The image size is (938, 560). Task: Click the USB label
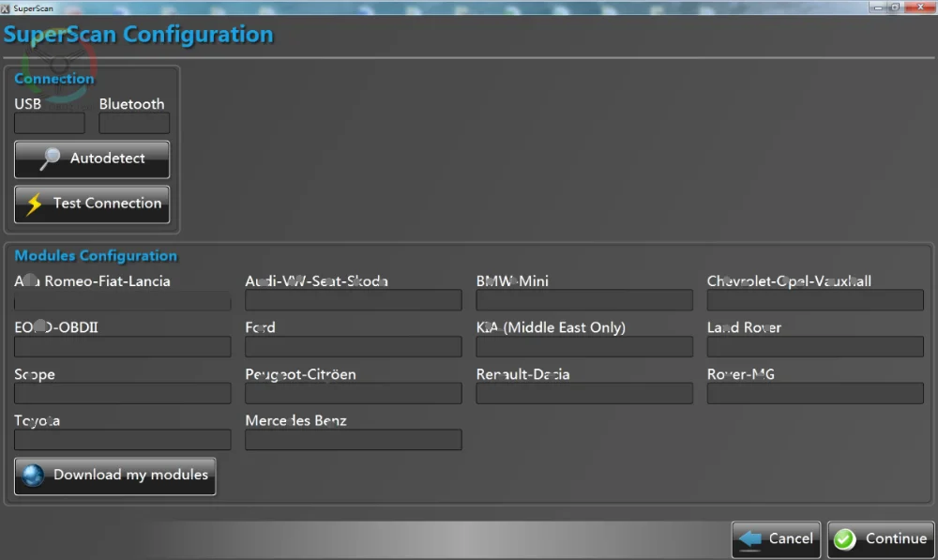tap(27, 104)
